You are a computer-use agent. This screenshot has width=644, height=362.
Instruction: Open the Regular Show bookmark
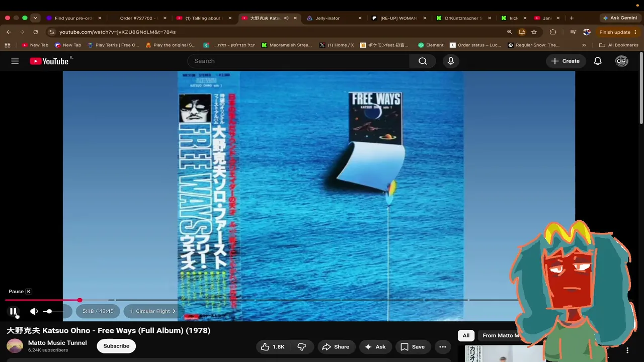pos(533,45)
